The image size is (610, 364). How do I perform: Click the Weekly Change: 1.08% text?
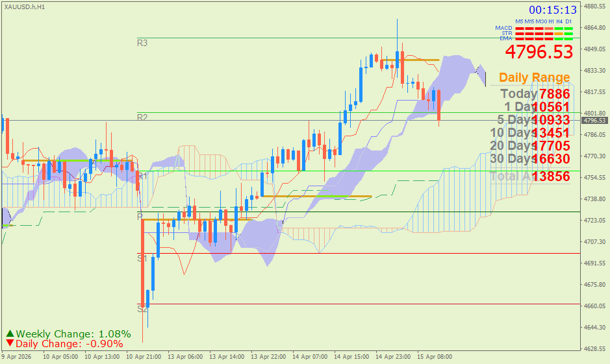coord(73,334)
